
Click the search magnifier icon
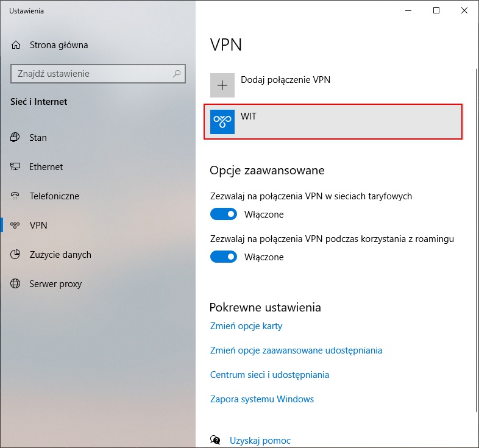tap(177, 74)
